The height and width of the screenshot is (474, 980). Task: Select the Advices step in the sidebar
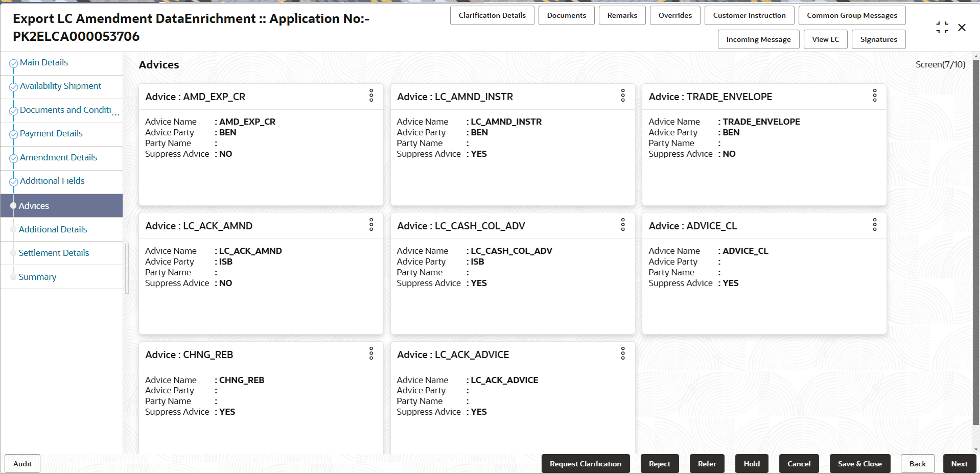click(61, 206)
